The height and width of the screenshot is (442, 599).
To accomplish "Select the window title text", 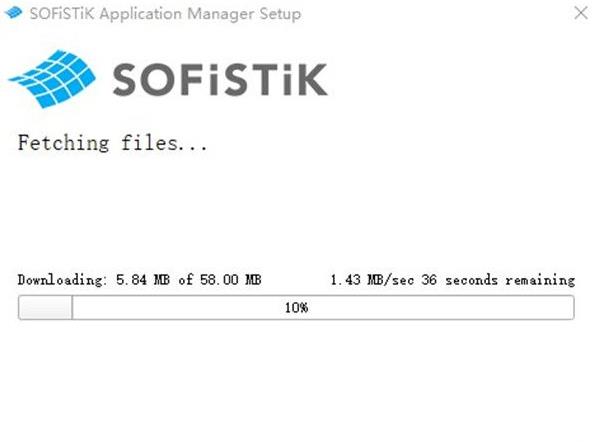I will (165, 14).
